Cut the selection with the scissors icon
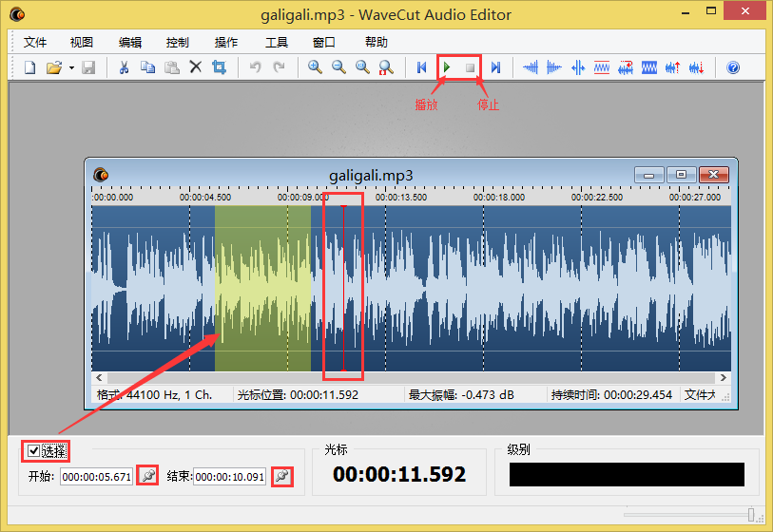 [124, 67]
